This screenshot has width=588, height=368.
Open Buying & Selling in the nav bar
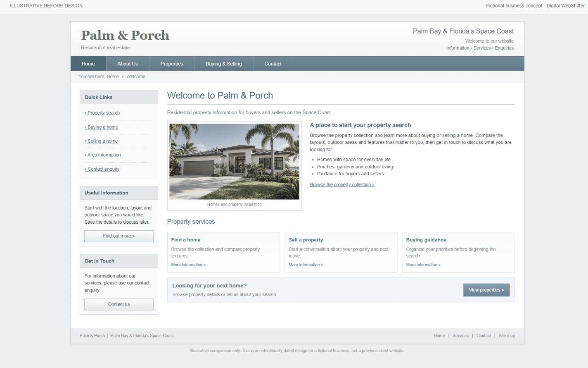(224, 64)
